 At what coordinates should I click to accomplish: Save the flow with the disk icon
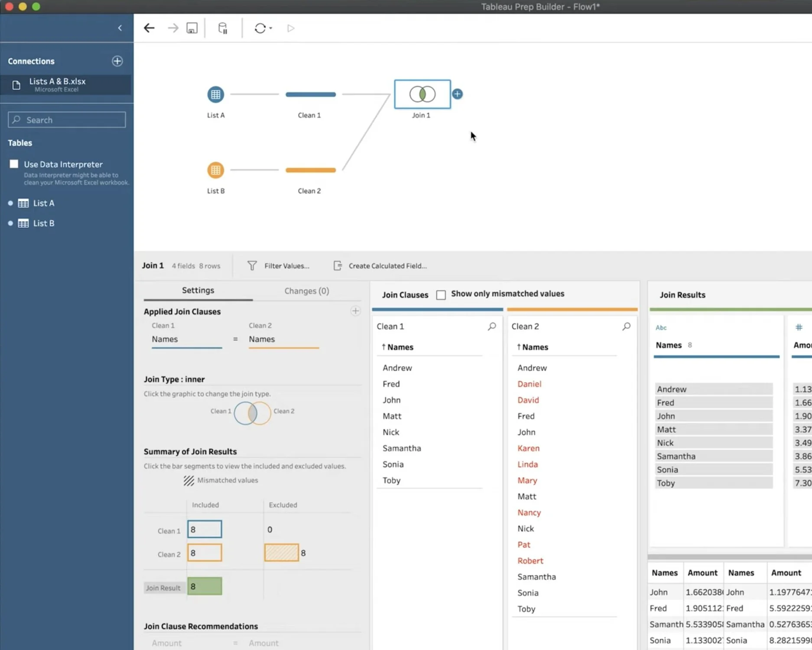pyautogui.click(x=192, y=28)
